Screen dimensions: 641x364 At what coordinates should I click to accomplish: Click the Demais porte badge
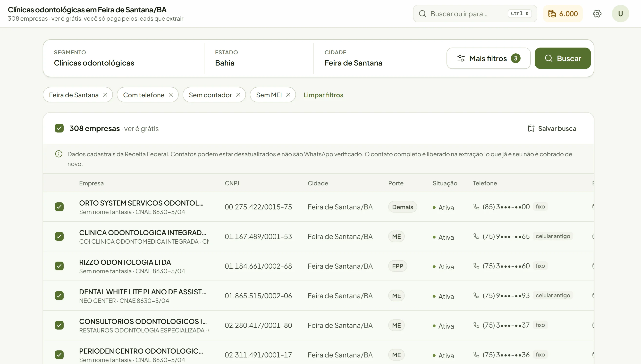click(x=402, y=207)
